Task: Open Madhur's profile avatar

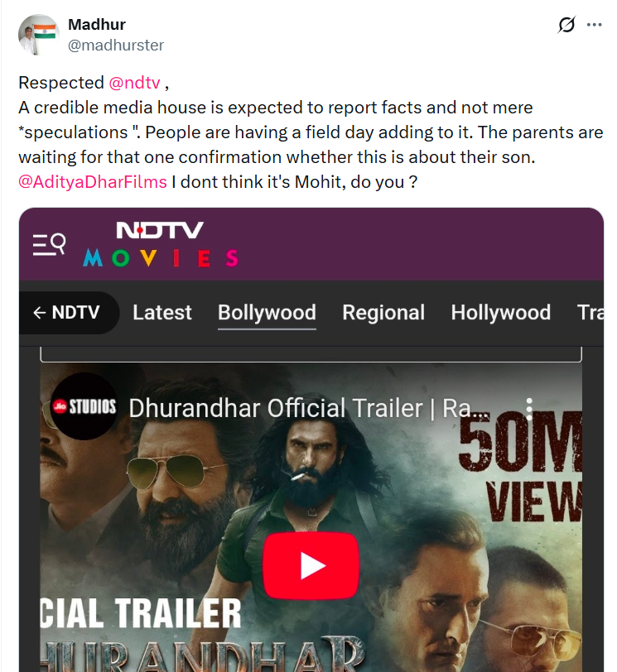Action: pyautogui.click(x=39, y=35)
